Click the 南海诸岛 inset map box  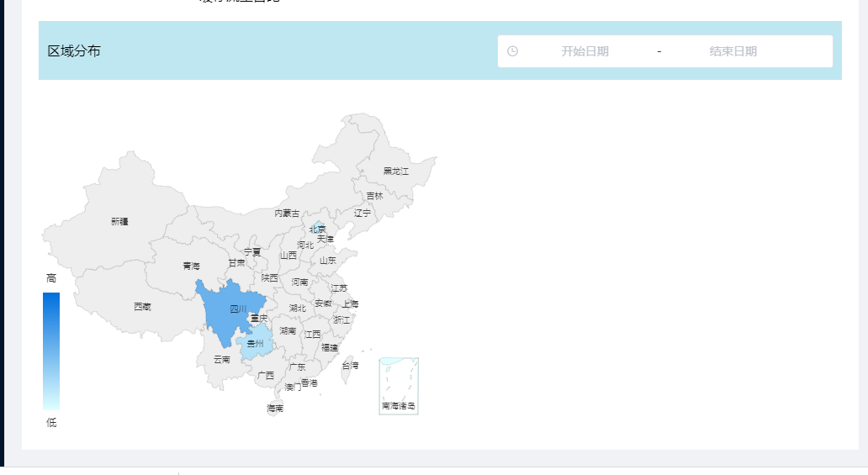(x=399, y=385)
